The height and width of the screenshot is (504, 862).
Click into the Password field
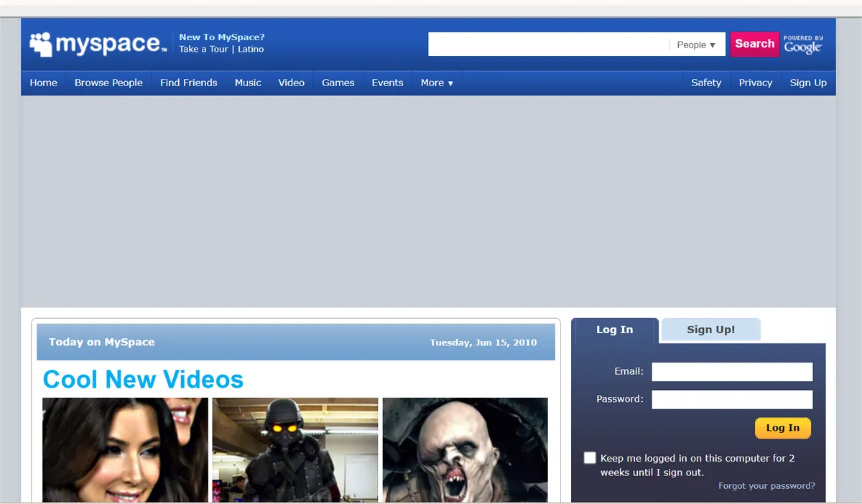(732, 399)
